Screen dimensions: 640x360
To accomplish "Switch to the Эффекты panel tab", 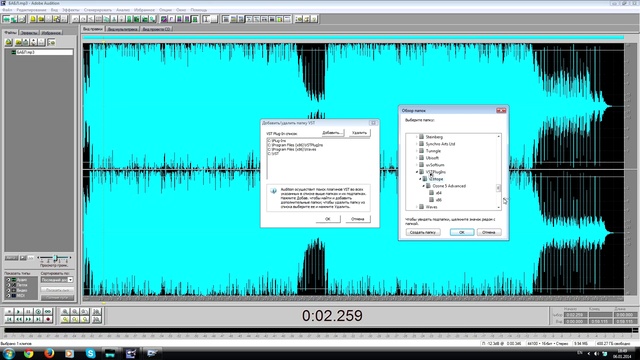I will tap(29, 32).
